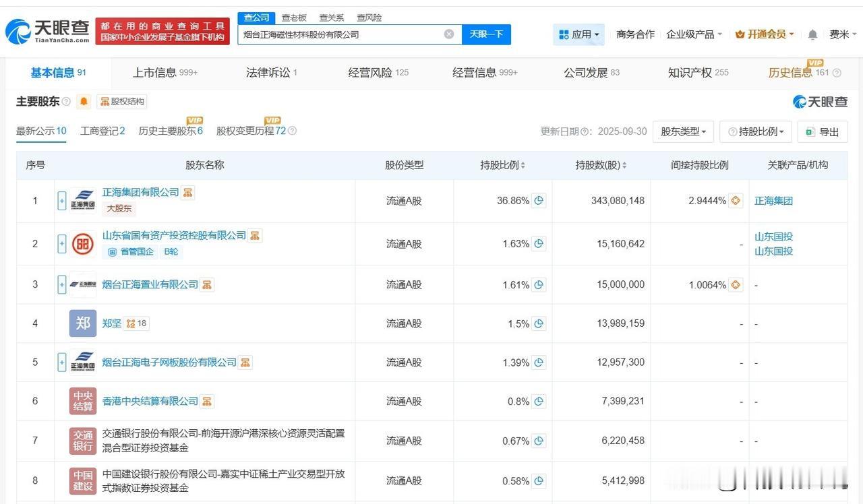863x504 pixels.
Task: Click pie chart icon next to 1.5% for 郑坚
Action: coord(539,324)
